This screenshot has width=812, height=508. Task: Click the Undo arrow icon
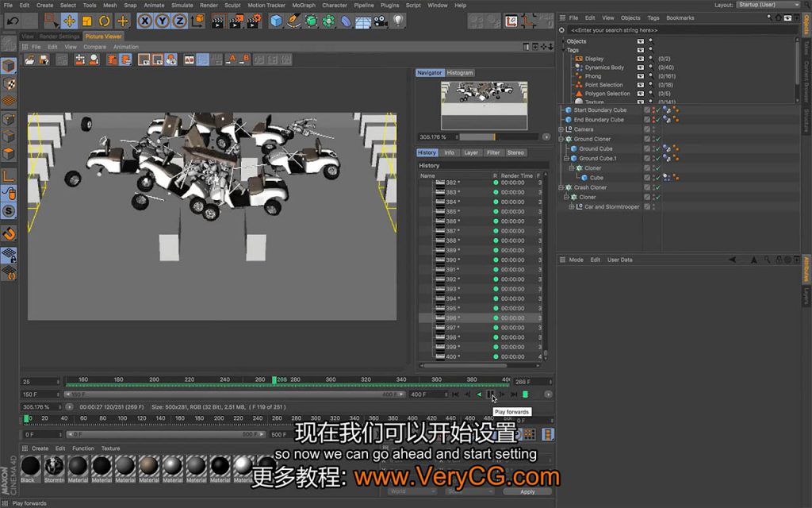[x=13, y=21]
